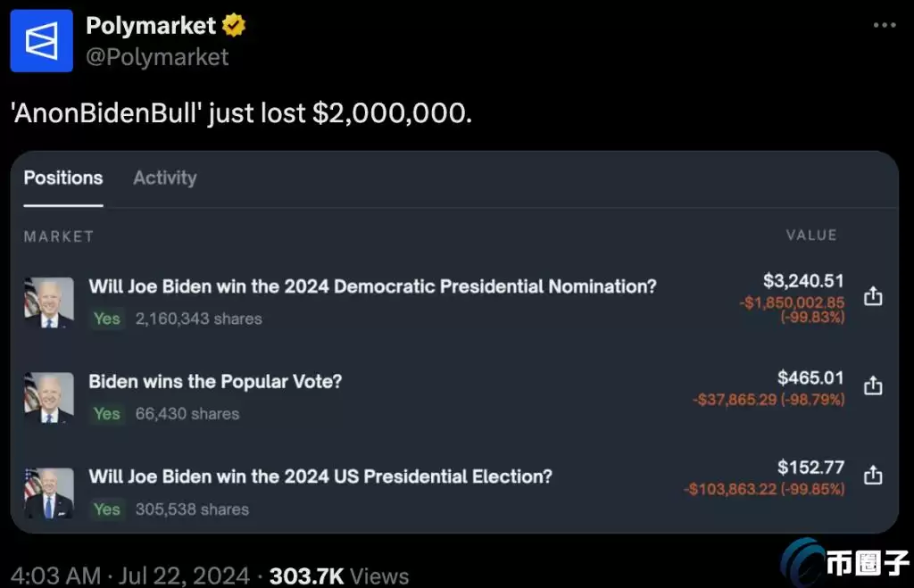914x588 pixels.
Task: Open the Democratic Presidential Nomination market title
Action: pyautogui.click(x=372, y=286)
